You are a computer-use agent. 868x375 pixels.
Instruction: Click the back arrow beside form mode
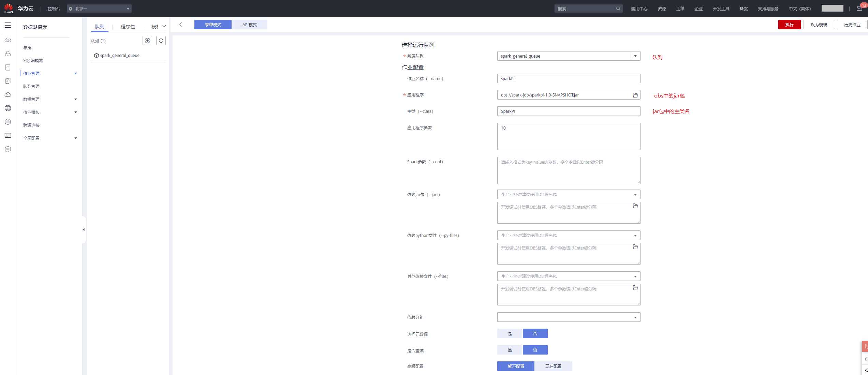[181, 25]
